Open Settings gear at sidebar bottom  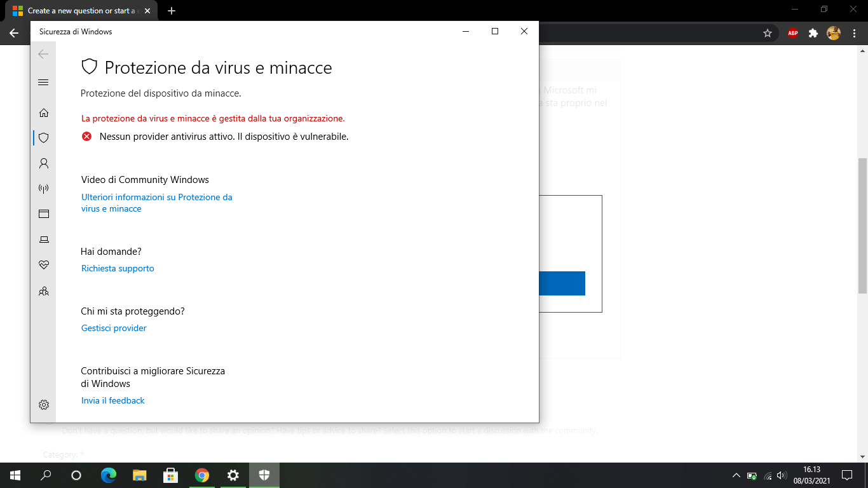[x=43, y=405]
